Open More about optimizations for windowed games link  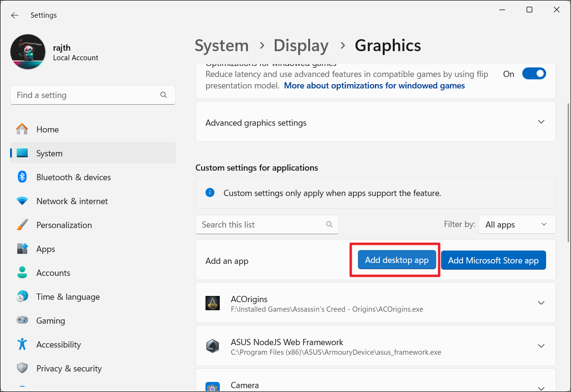(374, 86)
